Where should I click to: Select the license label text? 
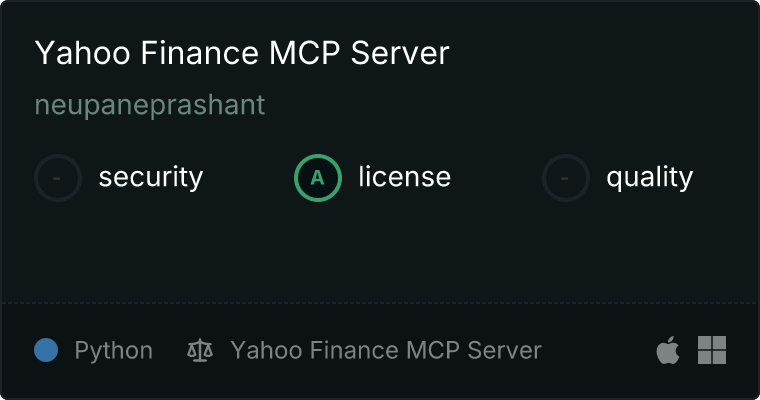405,176
